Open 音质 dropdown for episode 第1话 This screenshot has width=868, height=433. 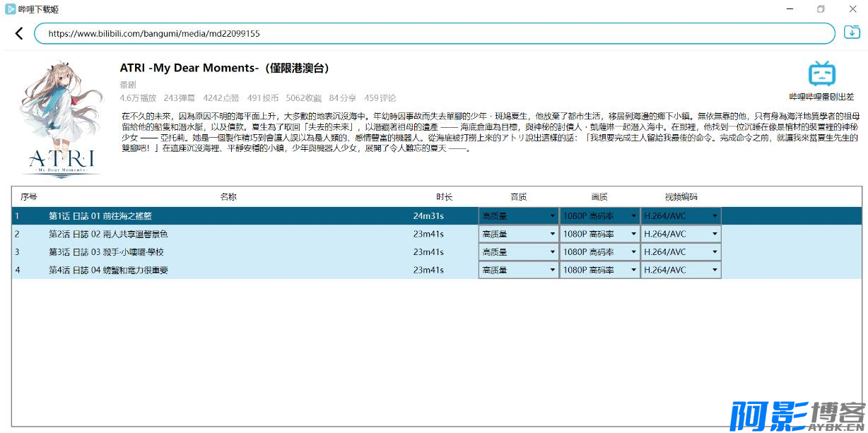[519, 215]
